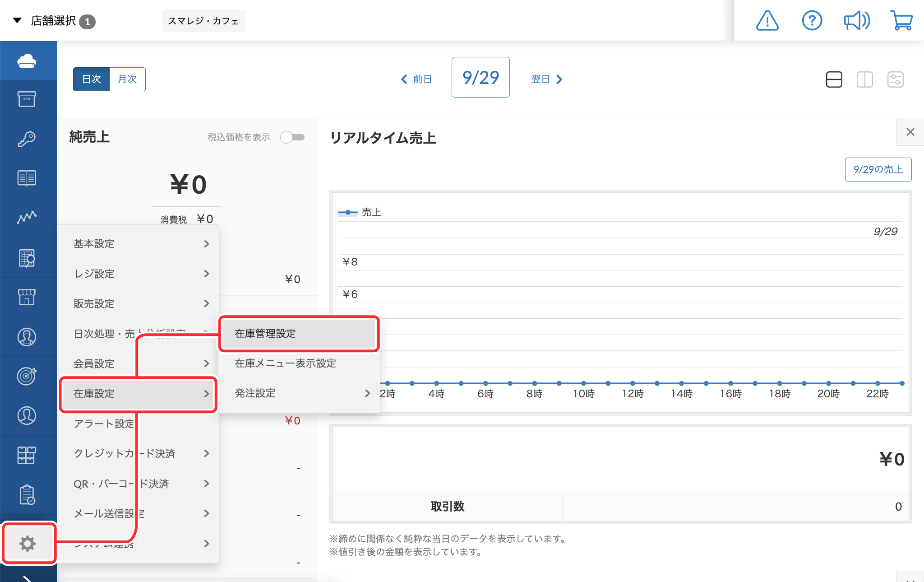Open the announcements megaphone icon
This screenshot has width=924, height=582.
856,21
